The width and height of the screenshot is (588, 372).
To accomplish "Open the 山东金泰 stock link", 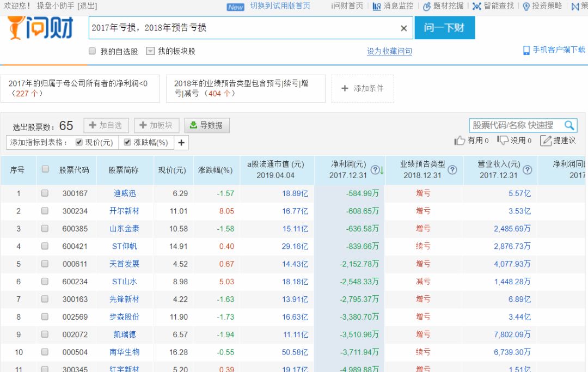I will (124, 228).
